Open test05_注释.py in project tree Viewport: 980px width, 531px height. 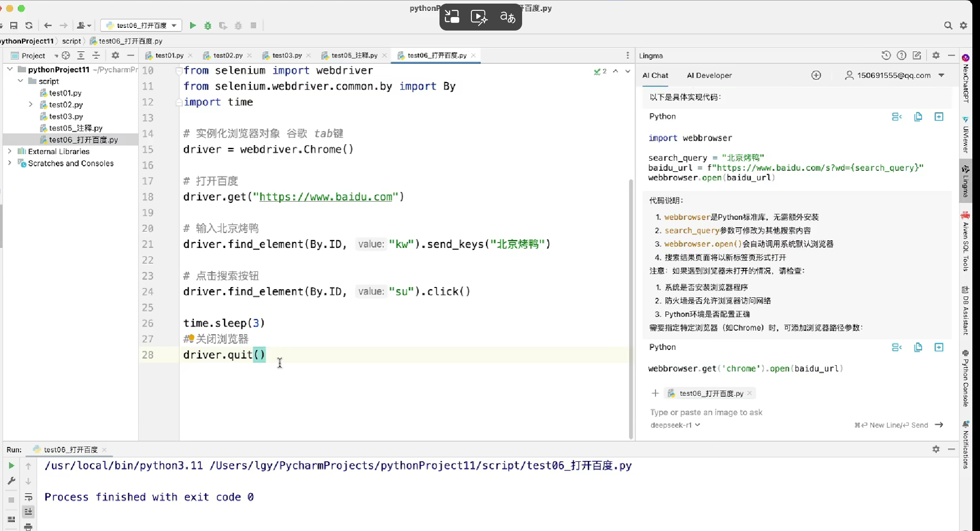tap(76, 128)
